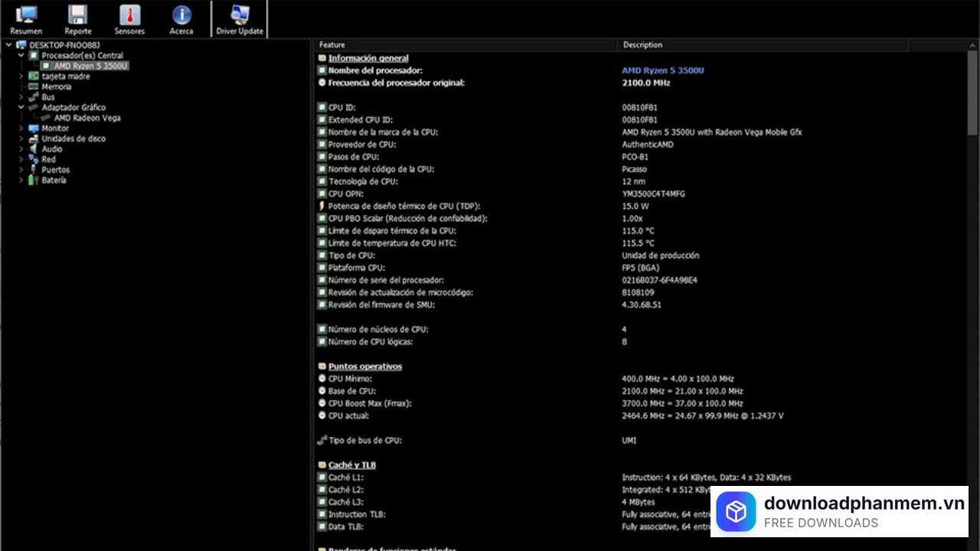Select AMD Radeon Vega tree item
Viewport: 980px width, 551px height.
point(87,119)
